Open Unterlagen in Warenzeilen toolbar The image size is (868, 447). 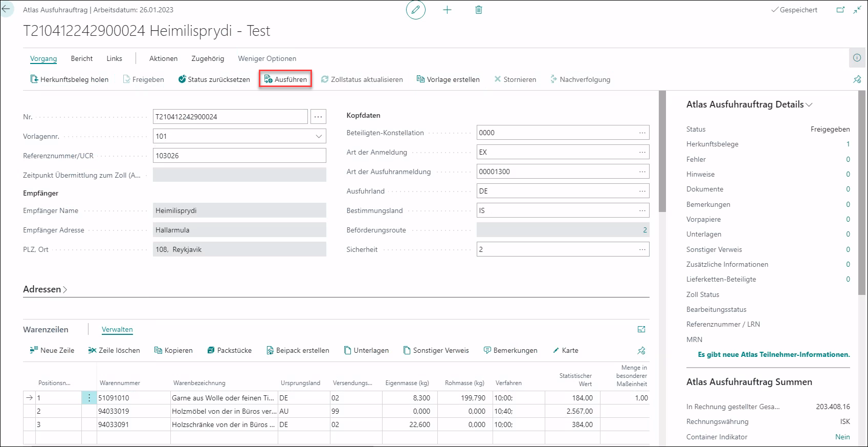point(367,350)
